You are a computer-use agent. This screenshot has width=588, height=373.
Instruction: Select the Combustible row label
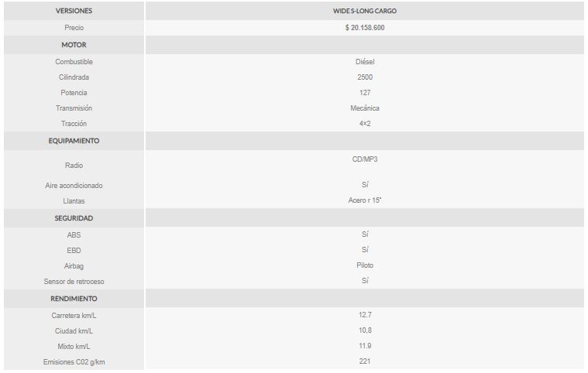click(x=74, y=62)
